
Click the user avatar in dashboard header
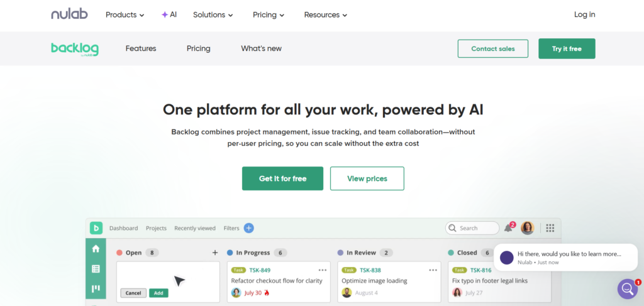(x=527, y=228)
